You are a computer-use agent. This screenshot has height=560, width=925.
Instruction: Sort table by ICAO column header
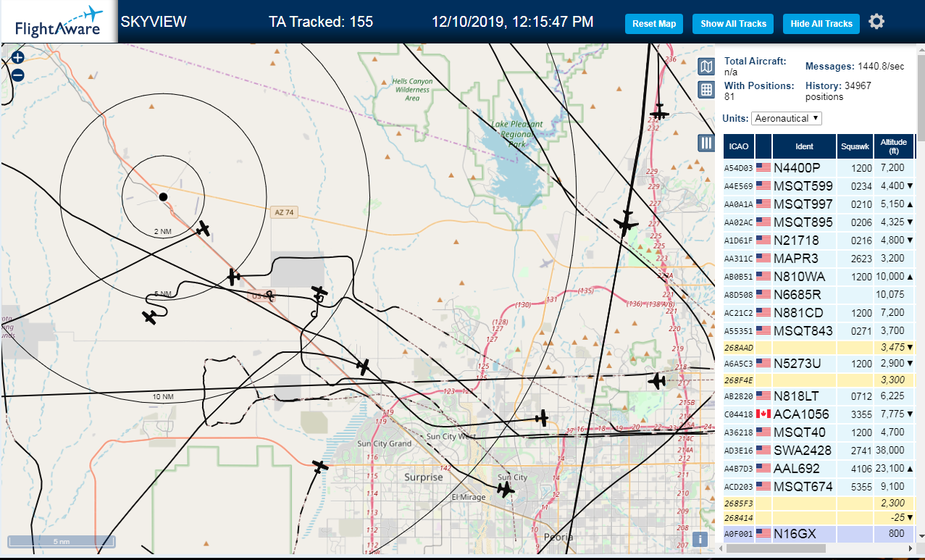(x=739, y=146)
